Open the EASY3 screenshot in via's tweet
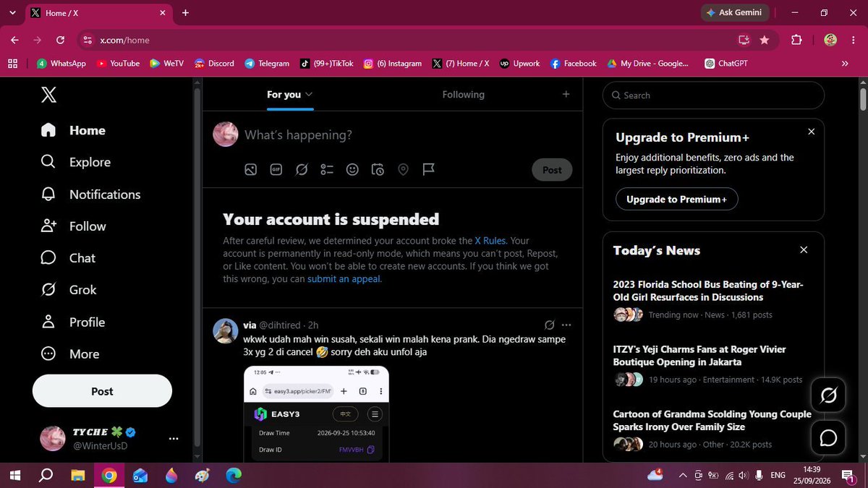The height and width of the screenshot is (488, 868). click(316, 414)
